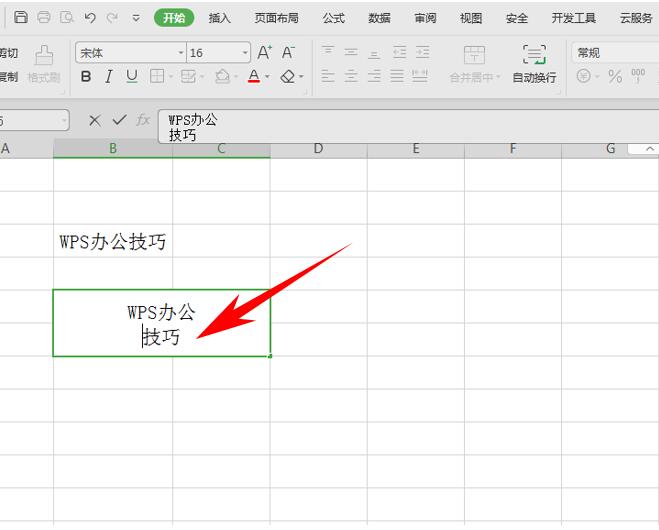The height and width of the screenshot is (530, 659).
Task: Click the increase indent icon
Action: coord(422,52)
